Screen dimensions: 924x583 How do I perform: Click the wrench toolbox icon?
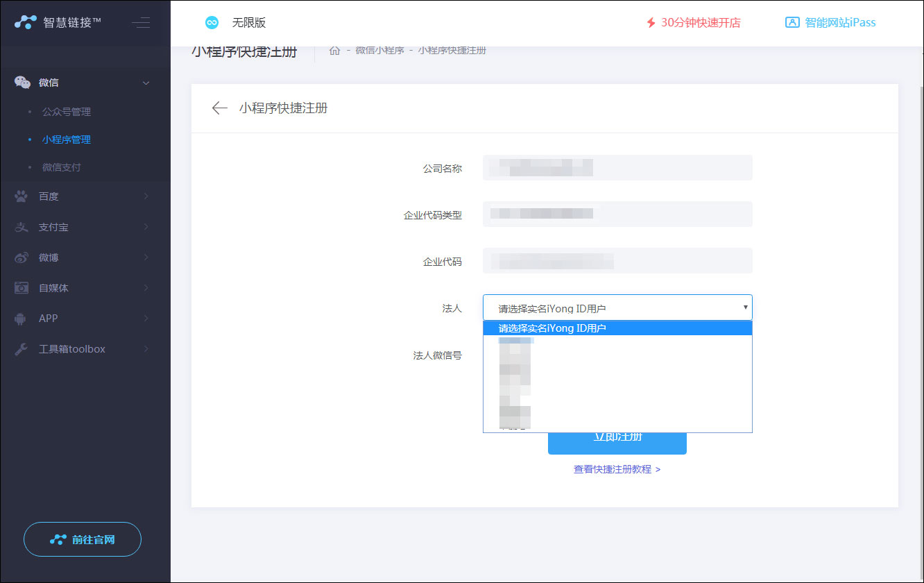pos(21,349)
